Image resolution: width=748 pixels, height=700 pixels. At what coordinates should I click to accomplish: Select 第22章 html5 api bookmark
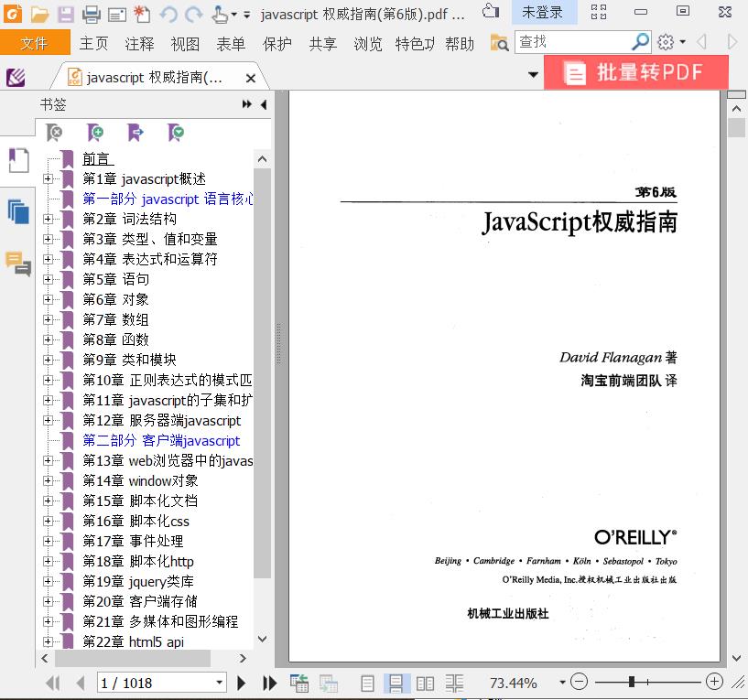tap(133, 641)
